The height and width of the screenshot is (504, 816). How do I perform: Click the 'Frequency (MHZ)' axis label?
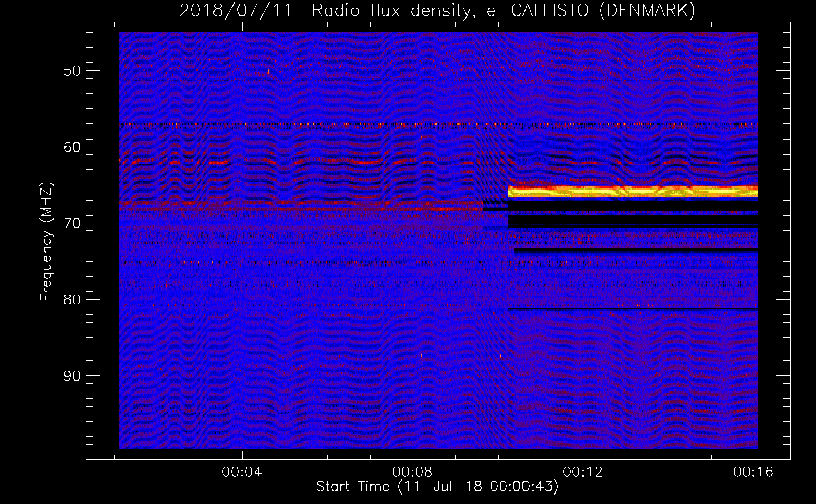(46, 242)
